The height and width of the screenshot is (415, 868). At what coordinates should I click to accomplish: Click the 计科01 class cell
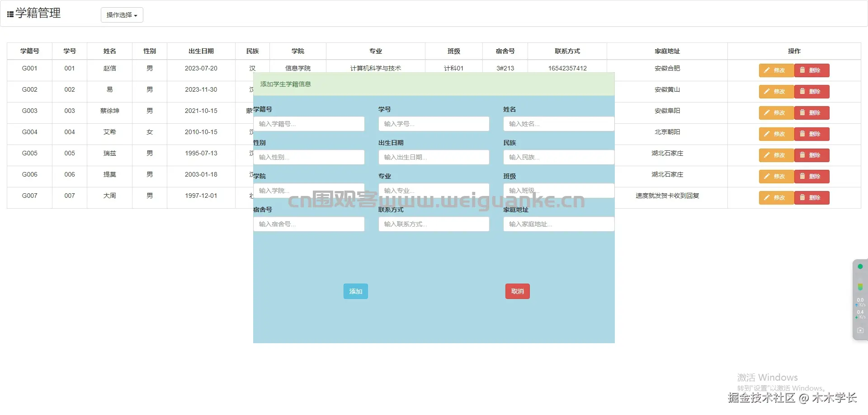coord(454,68)
